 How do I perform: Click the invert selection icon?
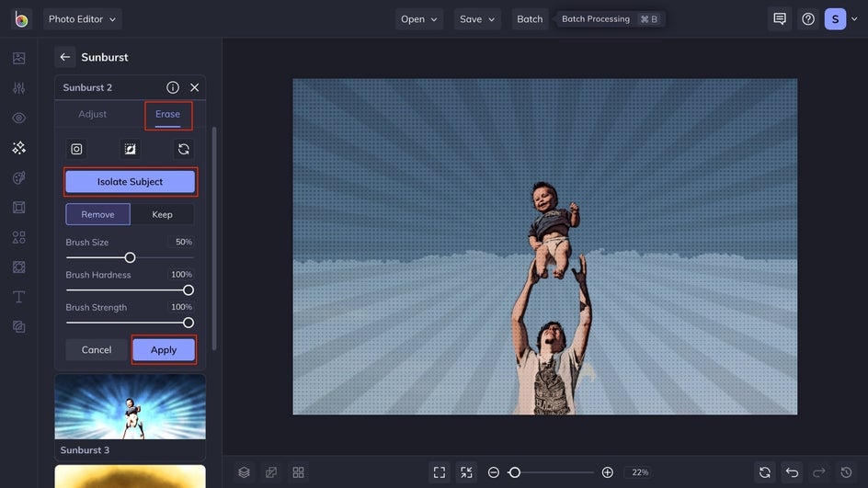click(130, 149)
